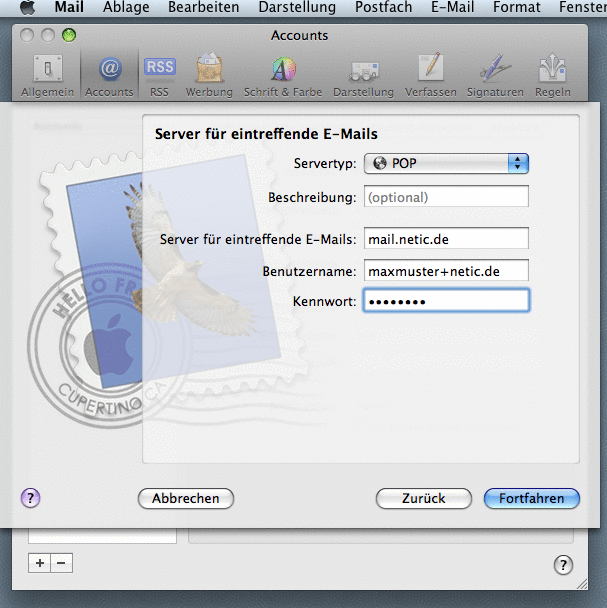Add a new account with plus button
Viewport: 607px width, 608px height.
pos(39,563)
